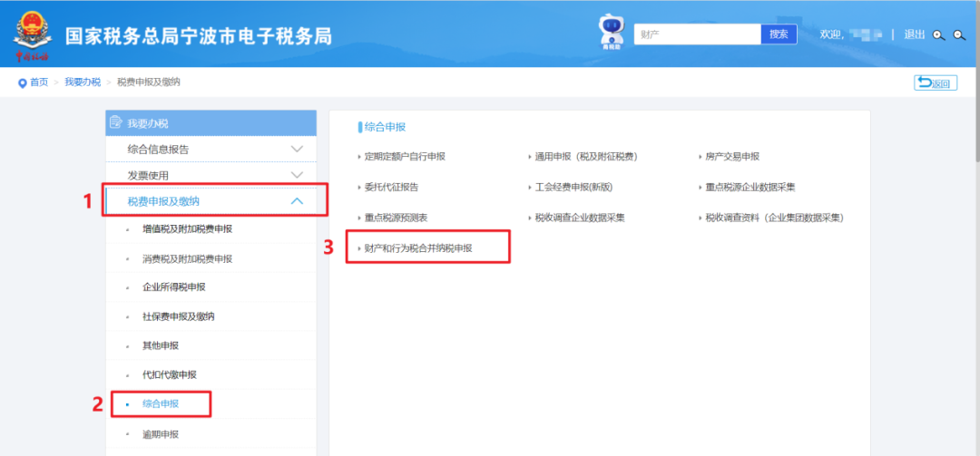The image size is (980, 456).
Task: Expand the 综合信息报告 section
Action: click(297, 149)
